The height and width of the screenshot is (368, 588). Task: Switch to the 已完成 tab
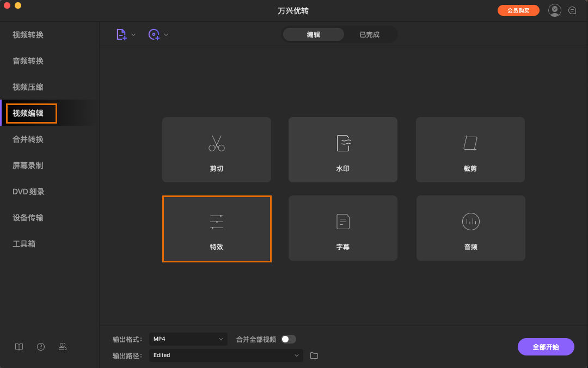[370, 33]
